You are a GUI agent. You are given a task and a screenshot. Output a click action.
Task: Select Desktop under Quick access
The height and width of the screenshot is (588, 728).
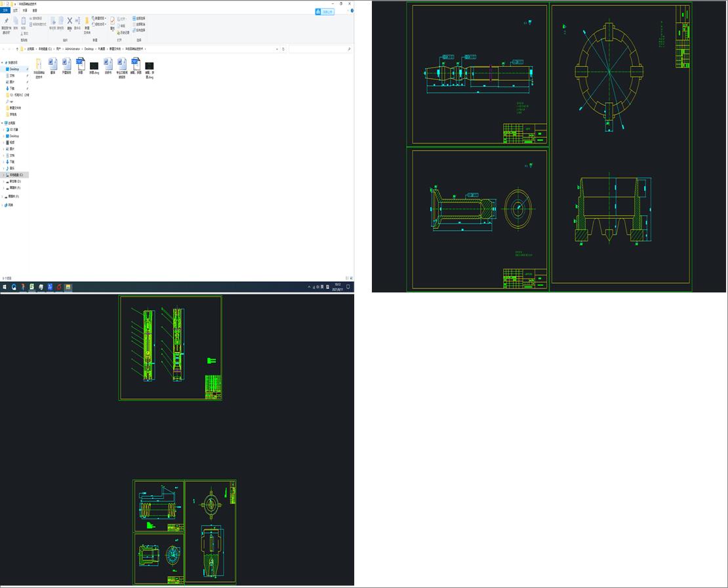[x=14, y=69]
